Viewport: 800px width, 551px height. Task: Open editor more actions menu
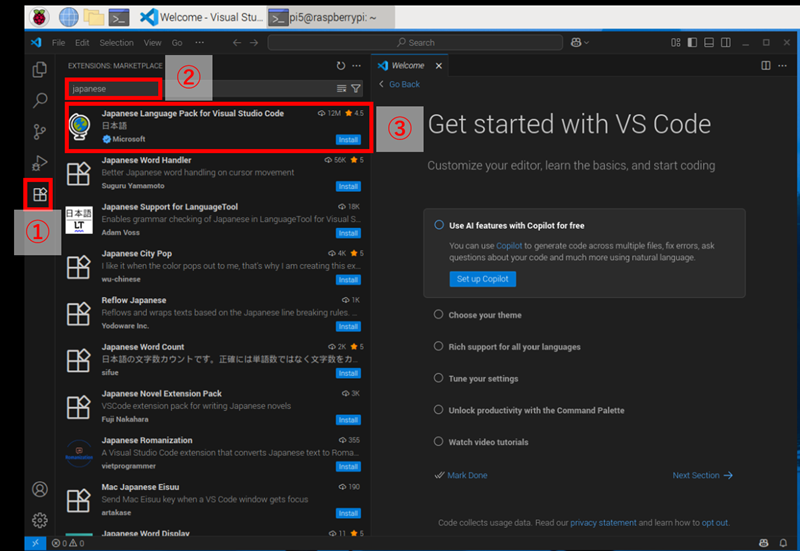coord(782,66)
